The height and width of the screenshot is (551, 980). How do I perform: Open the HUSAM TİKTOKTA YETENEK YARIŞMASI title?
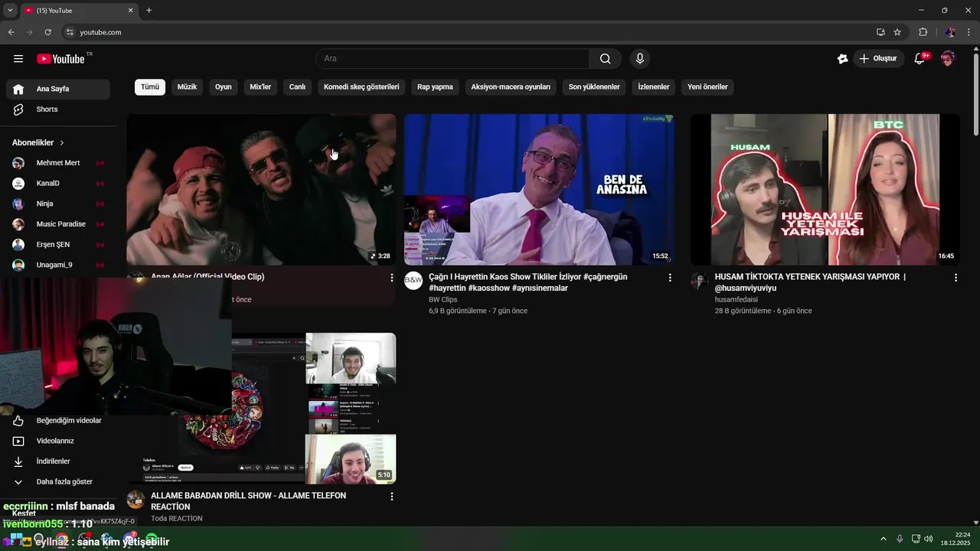pos(810,282)
